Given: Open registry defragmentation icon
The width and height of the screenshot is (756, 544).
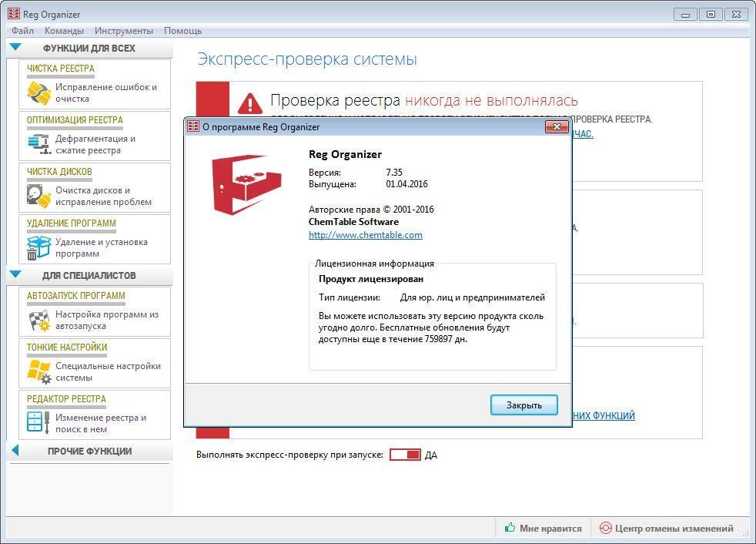Looking at the screenshot, I should [39, 144].
